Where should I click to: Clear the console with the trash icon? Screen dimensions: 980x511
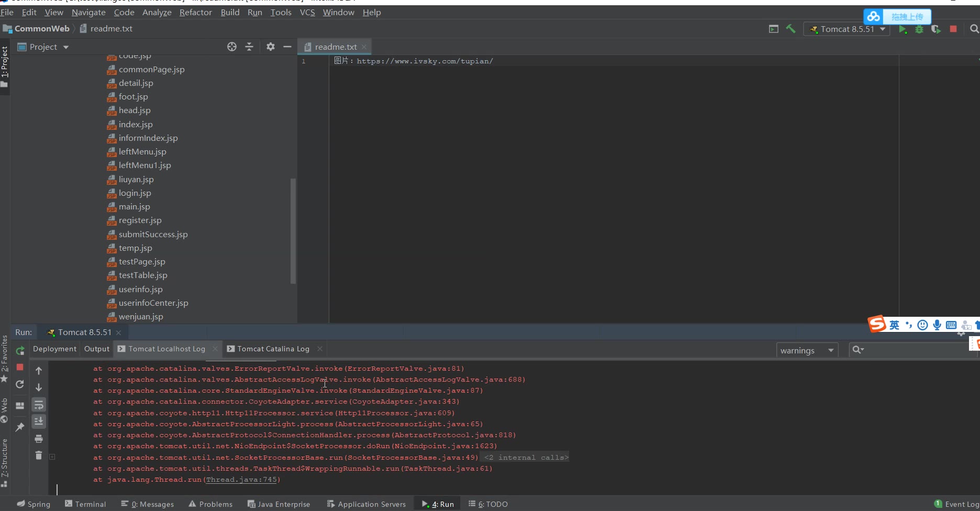pos(39,456)
